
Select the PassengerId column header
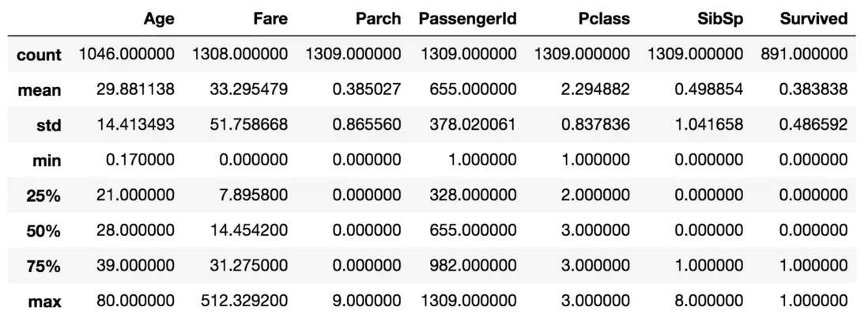click(468, 19)
